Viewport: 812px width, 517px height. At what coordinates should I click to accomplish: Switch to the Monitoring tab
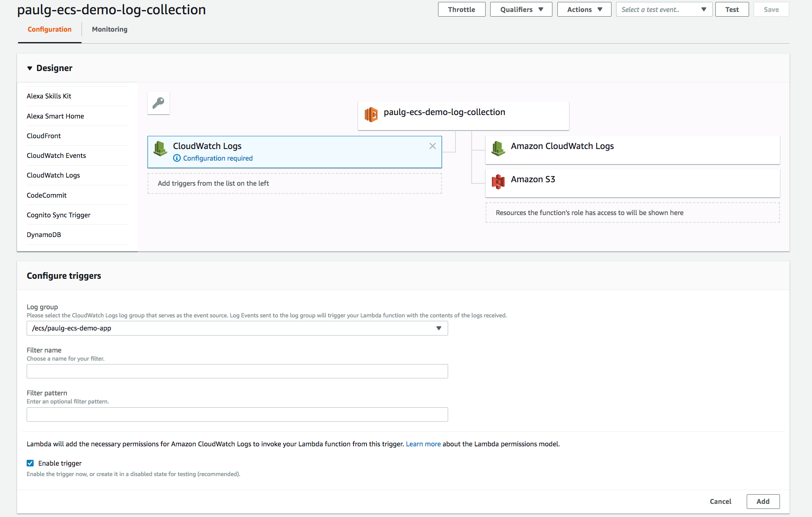pyautogui.click(x=109, y=29)
